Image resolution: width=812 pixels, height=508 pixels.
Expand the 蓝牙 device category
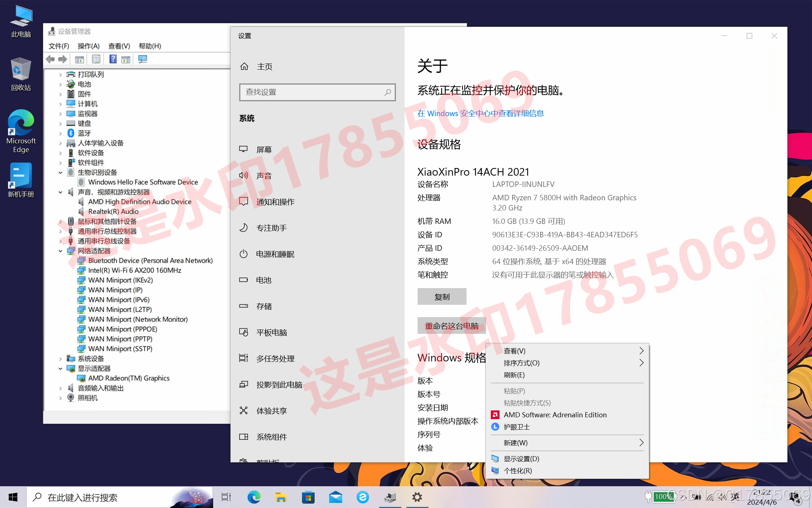pyautogui.click(x=61, y=134)
